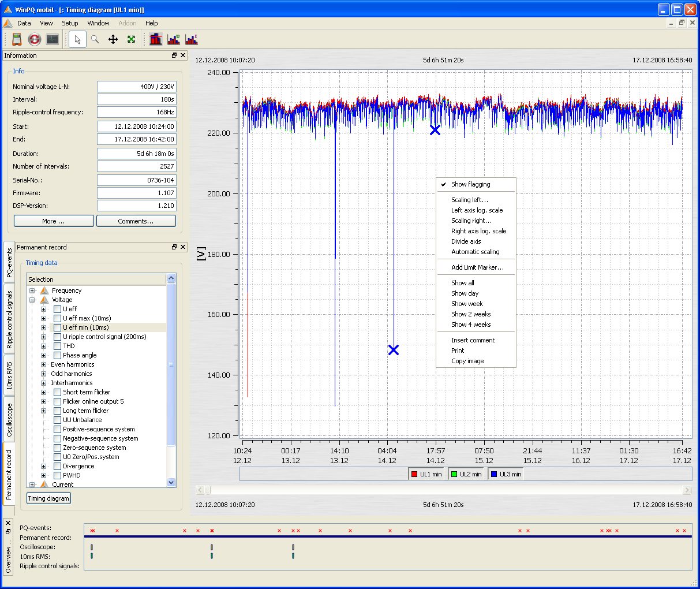Float the Information panel
This screenshot has width=700, height=589.
coord(174,55)
